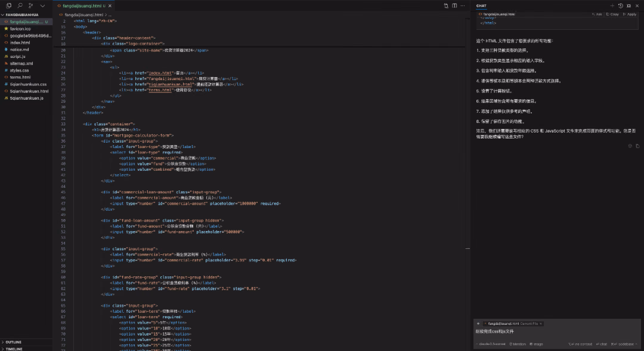
Task: Collapse the FANGDAIBIANHUA folder section
Action: coord(26,14)
